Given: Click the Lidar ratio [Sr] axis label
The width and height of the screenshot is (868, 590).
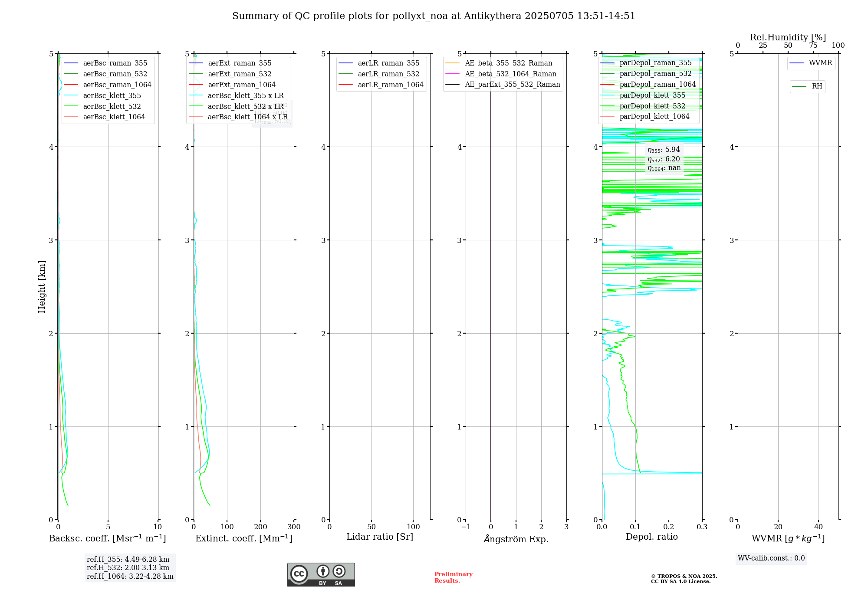Looking at the screenshot, I should tap(379, 537).
